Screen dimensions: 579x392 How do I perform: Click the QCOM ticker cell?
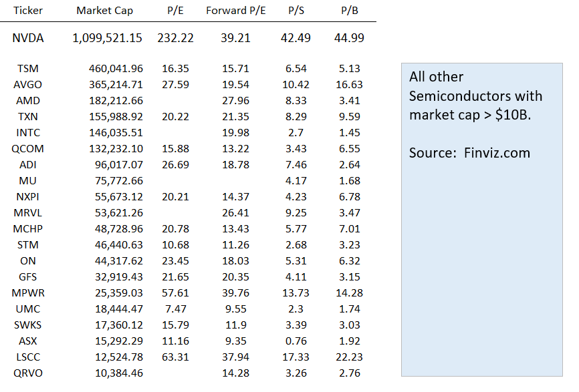28,149
